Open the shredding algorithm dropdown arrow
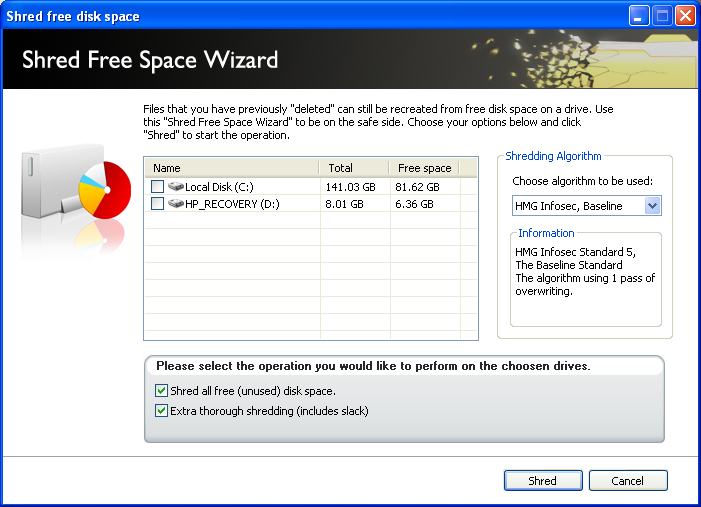Screen dimensions: 701x507 [x=653, y=206]
